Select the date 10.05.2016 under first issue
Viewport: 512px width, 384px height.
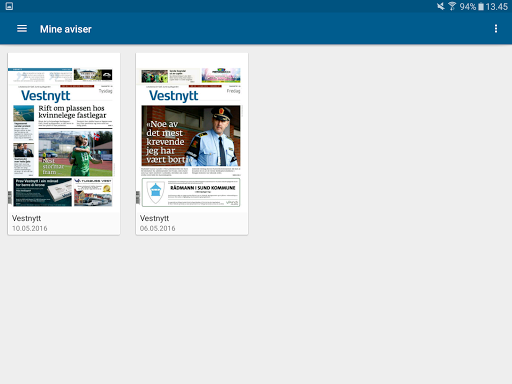(30, 228)
